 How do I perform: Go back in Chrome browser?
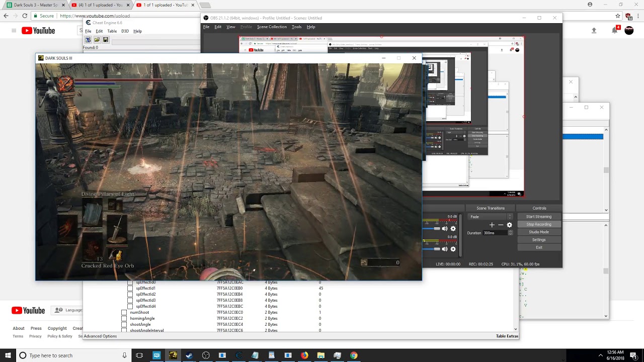[x=6, y=16]
